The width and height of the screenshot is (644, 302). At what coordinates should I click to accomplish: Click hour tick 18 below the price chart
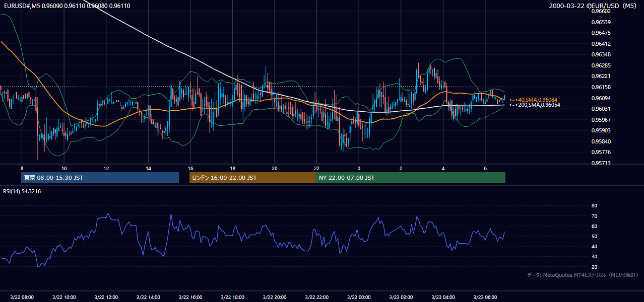click(x=232, y=168)
